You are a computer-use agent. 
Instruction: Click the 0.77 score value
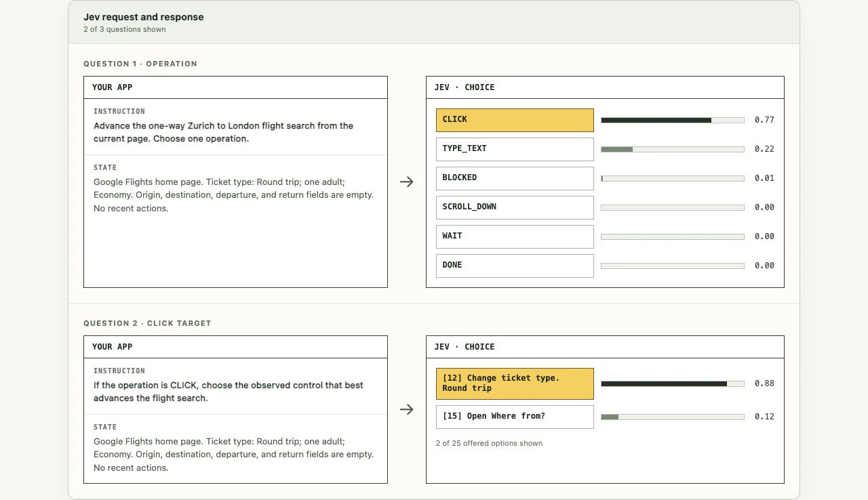pyautogui.click(x=764, y=120)
